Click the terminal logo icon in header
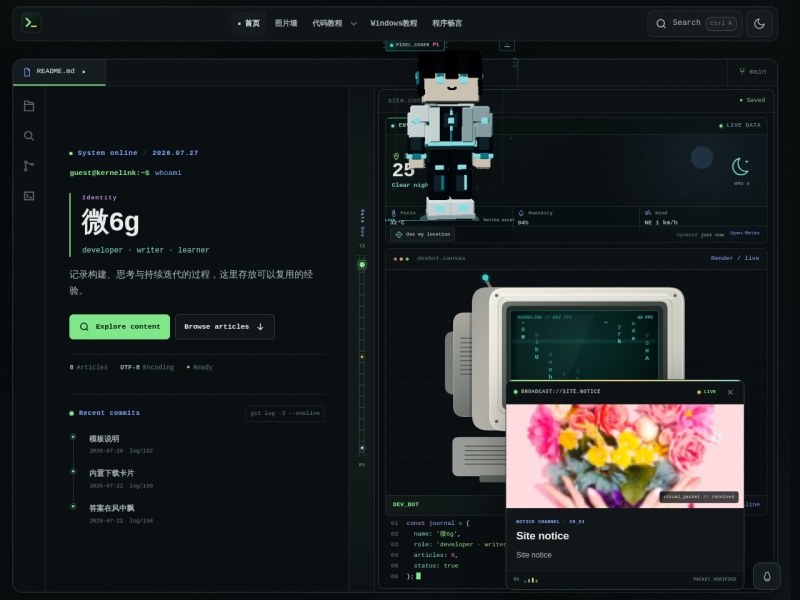This screenshot has height=600, width=800. 31,23
